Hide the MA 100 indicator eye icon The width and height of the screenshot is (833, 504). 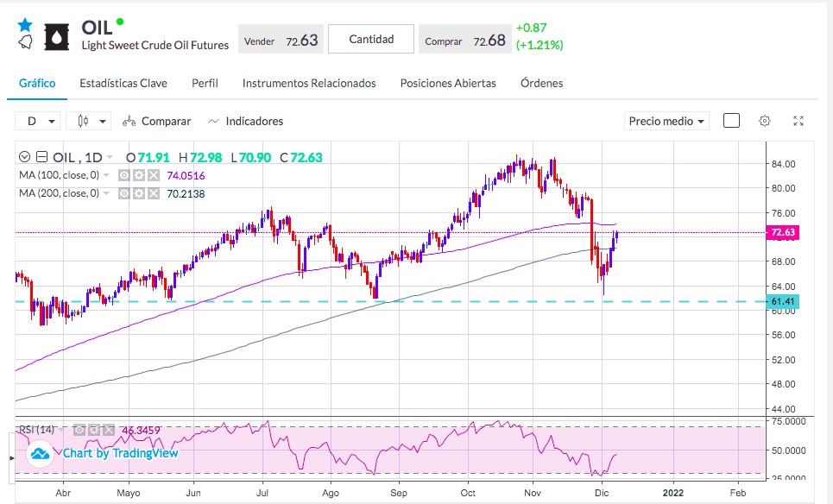tap(123, 176)
